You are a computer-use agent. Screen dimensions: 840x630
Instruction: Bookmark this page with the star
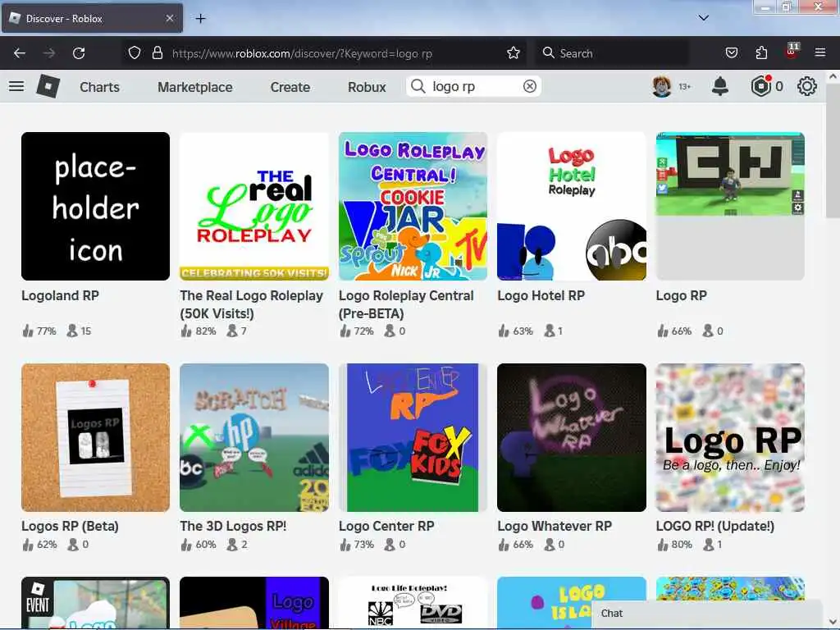[514, 53]
